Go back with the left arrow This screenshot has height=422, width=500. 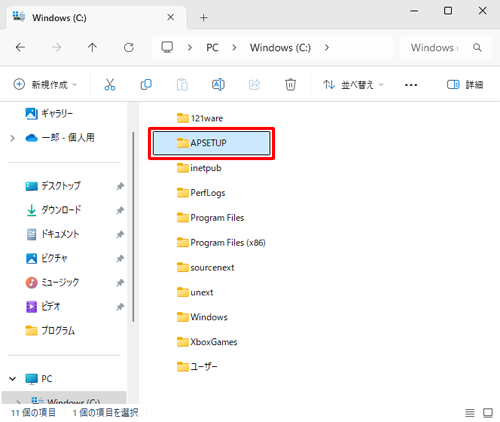[20, 48]
